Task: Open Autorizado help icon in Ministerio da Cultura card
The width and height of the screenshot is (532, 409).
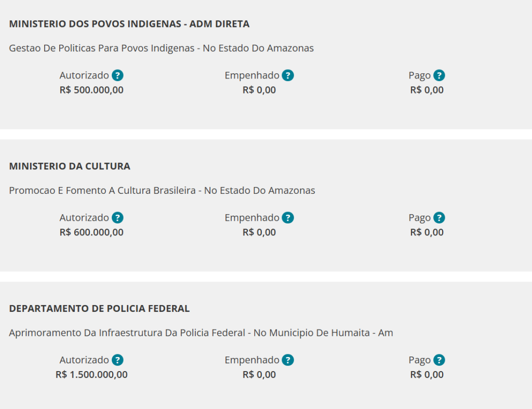Action: [118, 218]
